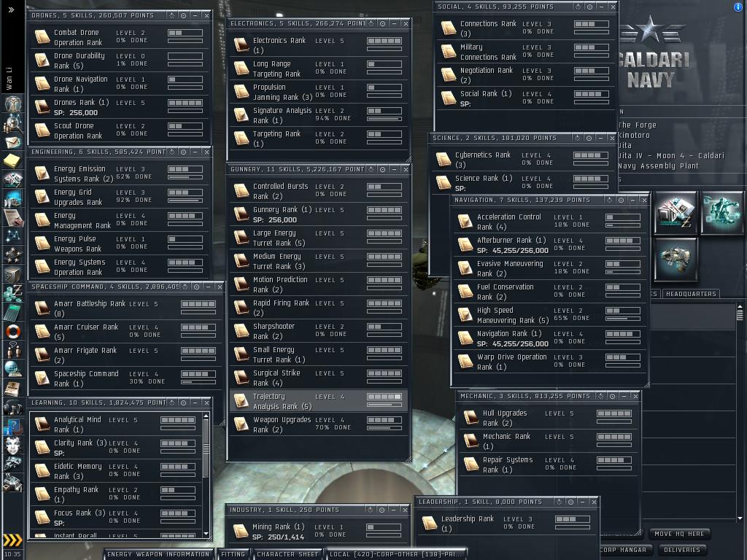Open the jukebox headphones icon

13,407
